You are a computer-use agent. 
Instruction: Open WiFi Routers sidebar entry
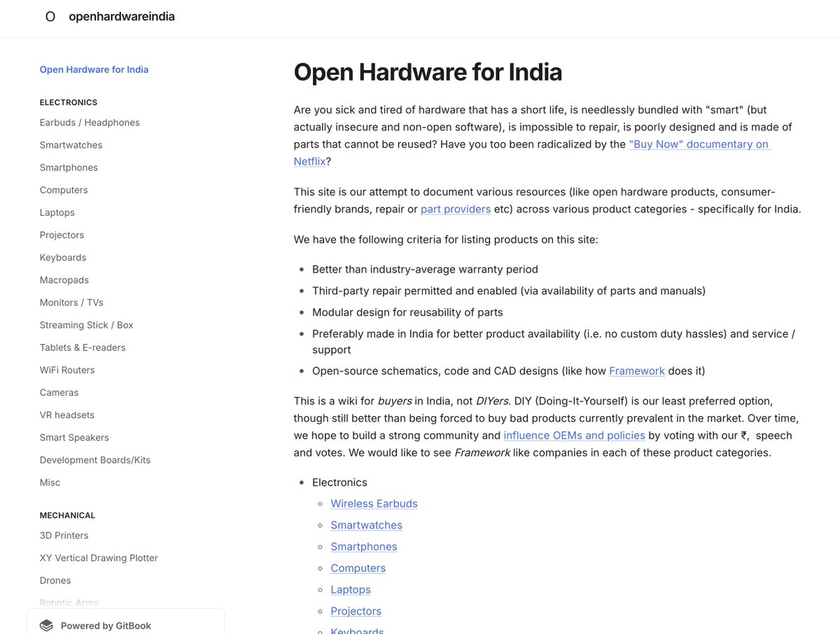[x=67, y=369]
